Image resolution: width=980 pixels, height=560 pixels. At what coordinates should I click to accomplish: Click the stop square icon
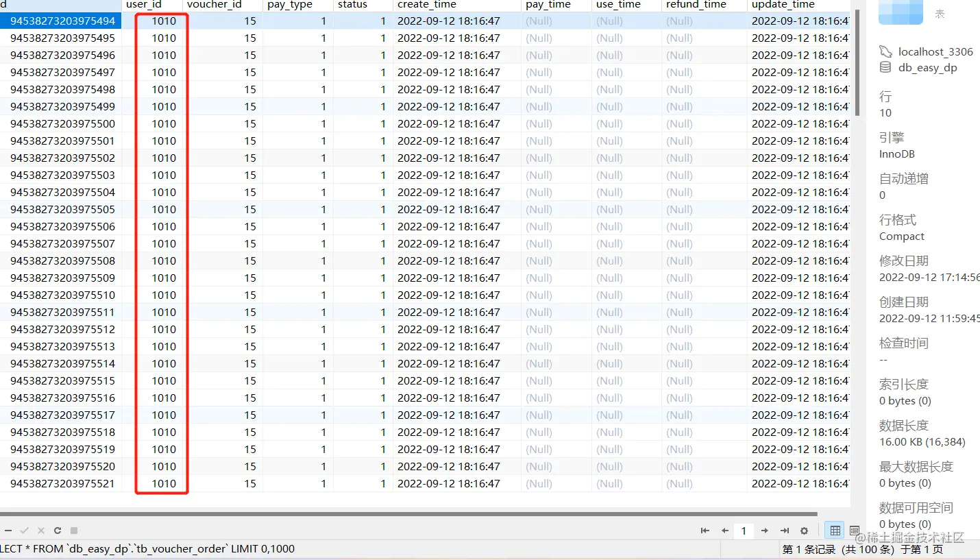click(x=74, y=531)
